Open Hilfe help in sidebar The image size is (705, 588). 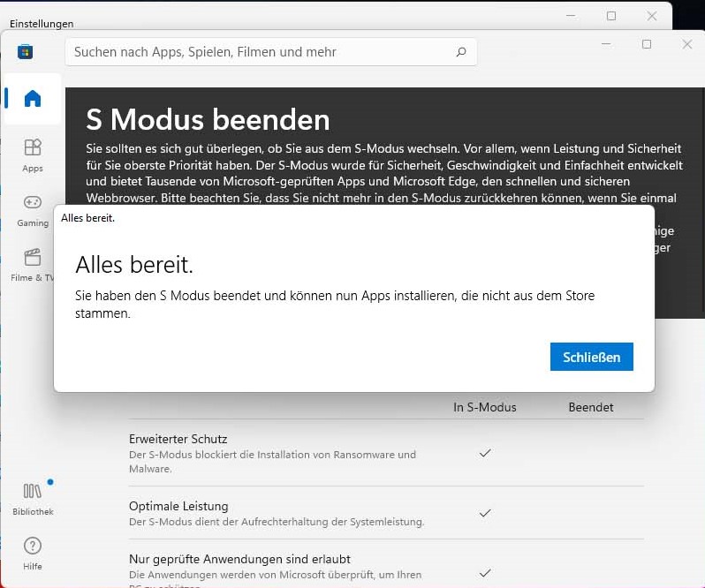coord(33,554)
